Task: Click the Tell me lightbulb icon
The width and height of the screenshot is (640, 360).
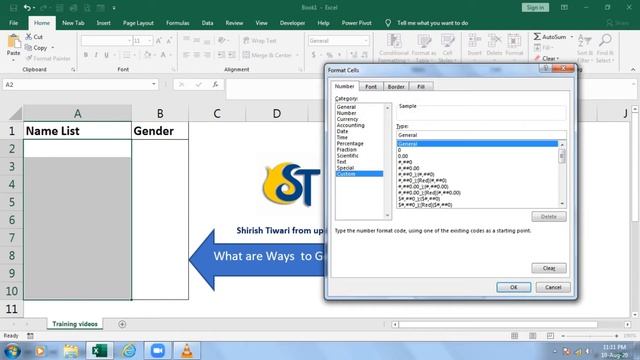Action: pyautogui.click(x=388, y=23)
